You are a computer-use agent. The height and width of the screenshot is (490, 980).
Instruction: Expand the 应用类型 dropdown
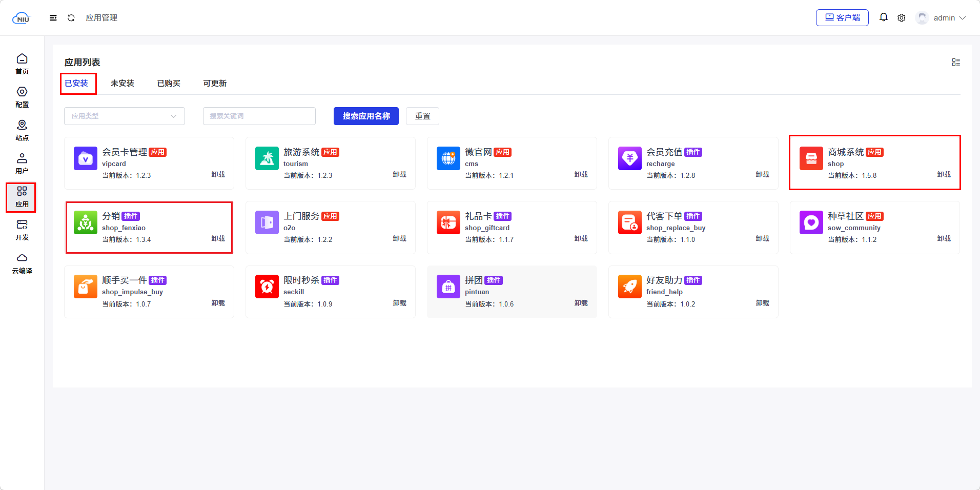(x=124, y=116)
